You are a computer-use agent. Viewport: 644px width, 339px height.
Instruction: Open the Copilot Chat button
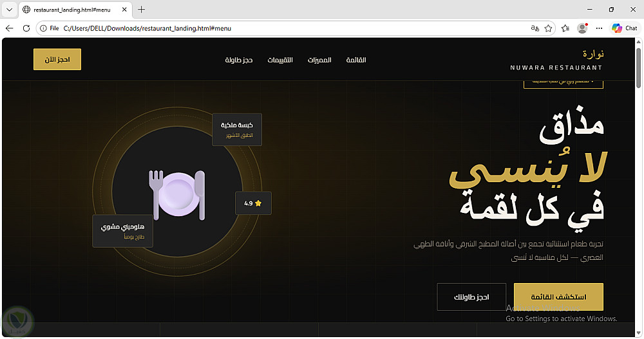624,28
